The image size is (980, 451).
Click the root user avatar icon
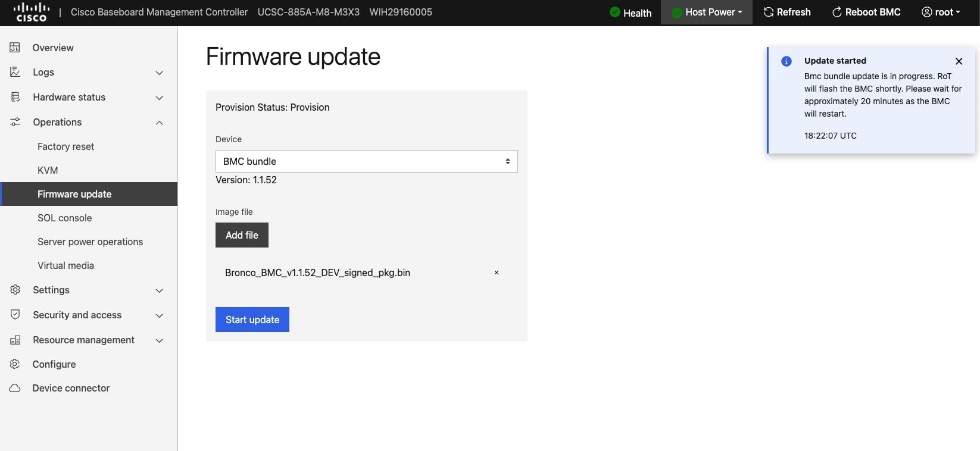point(927,12)
